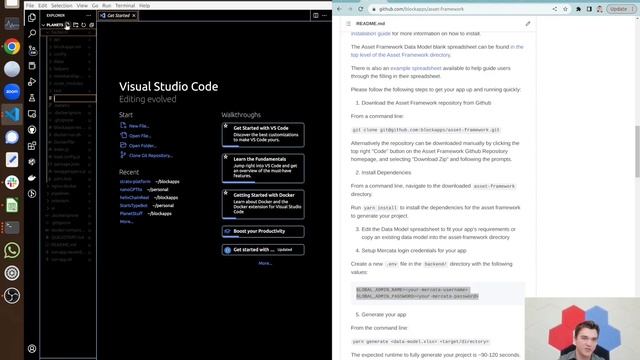
Task: Open the View menu in VS Code
Action: coord(82,6)
